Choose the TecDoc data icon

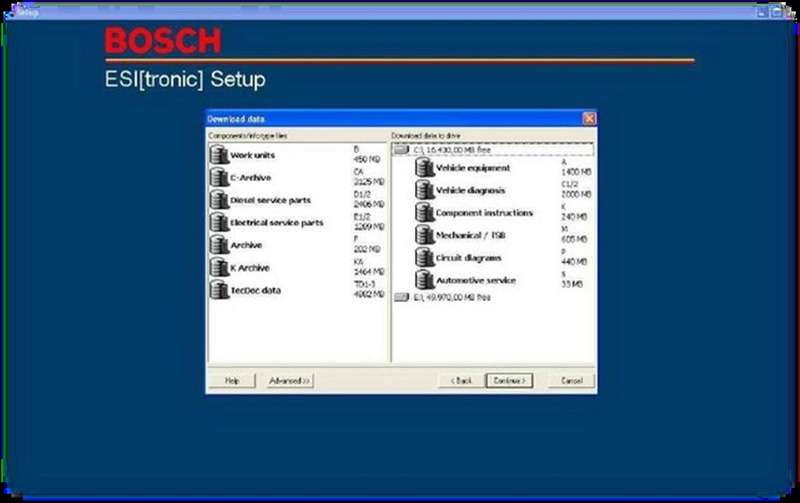tap(219, 290)
